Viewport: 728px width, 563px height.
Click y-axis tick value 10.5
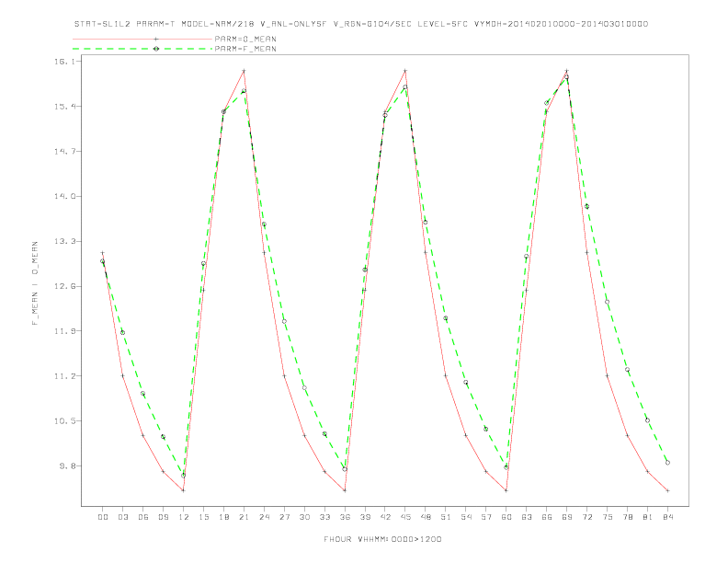click(64, 420)
